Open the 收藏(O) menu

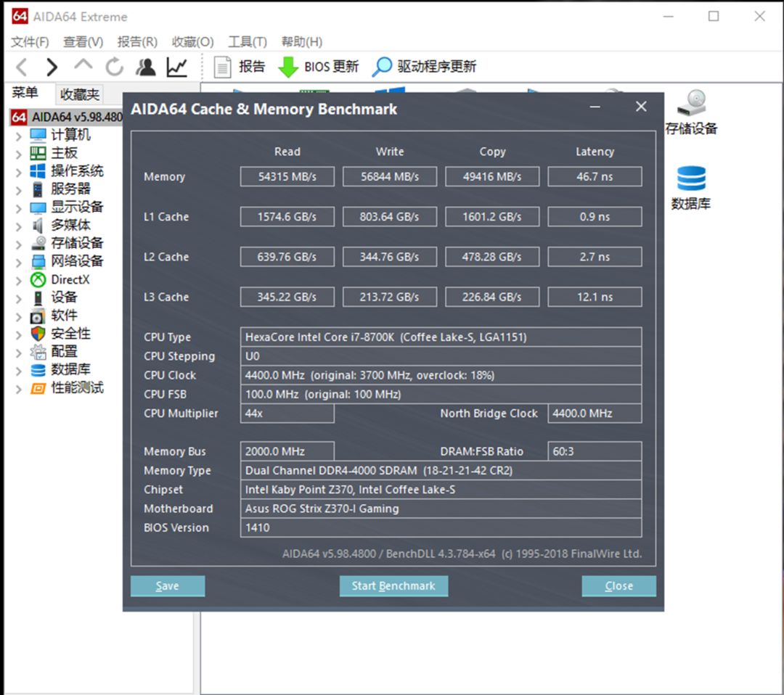pyautogui.click(x=192, y=42)
